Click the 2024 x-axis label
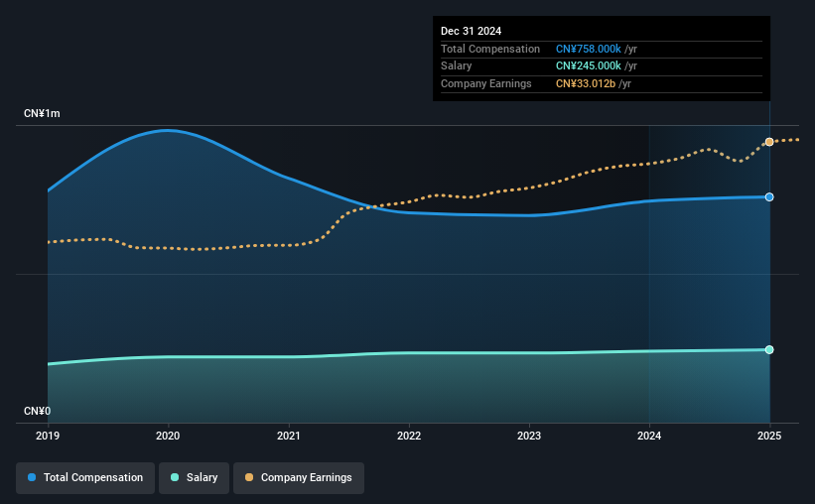The width and height of the screenshot is (815, 504). [649, 436]
